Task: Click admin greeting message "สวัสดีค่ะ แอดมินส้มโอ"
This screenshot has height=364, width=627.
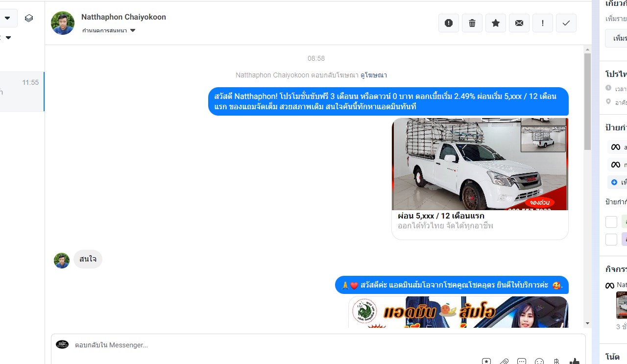Action: 452,285
